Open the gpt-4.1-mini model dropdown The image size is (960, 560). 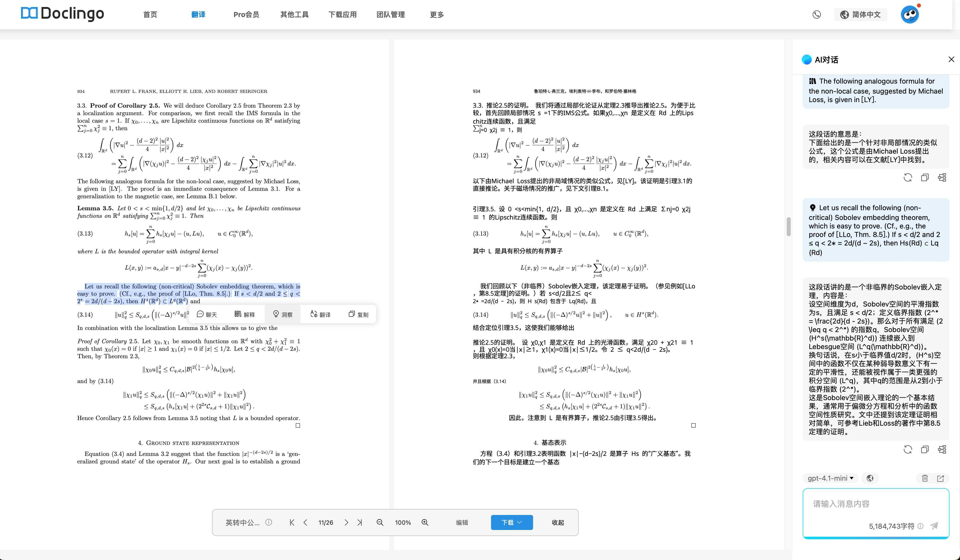tap(830, 478)
